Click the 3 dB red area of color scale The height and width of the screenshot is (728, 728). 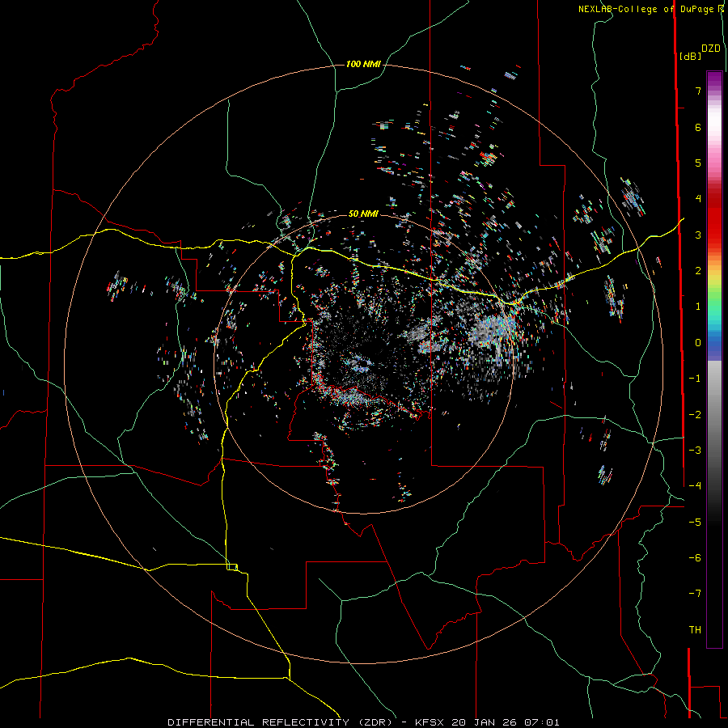point(714,235)
